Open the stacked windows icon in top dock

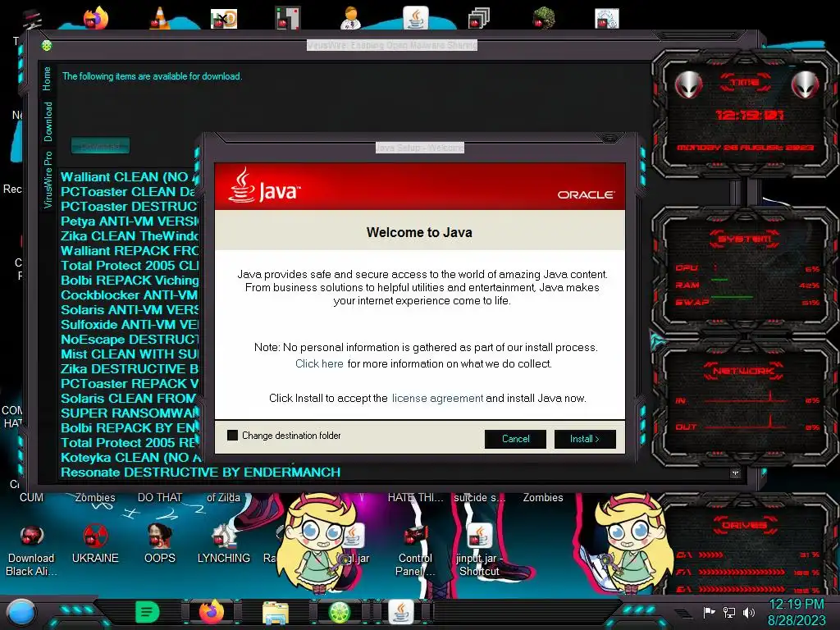pos(479,19)
